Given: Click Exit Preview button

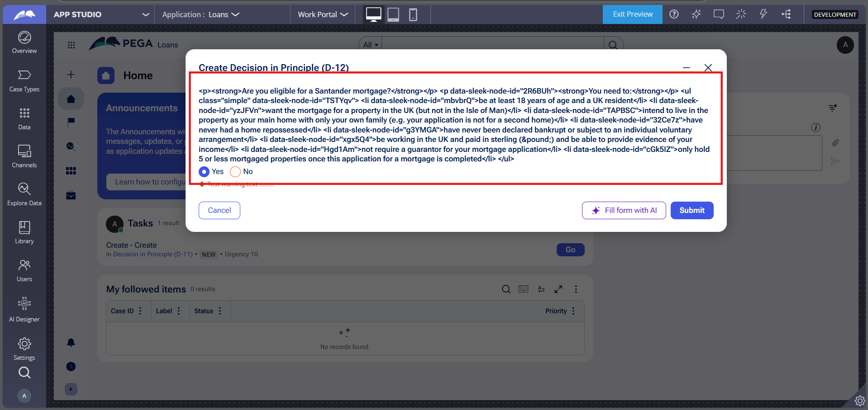Looking at the screenshot, I should click(632, 14).
